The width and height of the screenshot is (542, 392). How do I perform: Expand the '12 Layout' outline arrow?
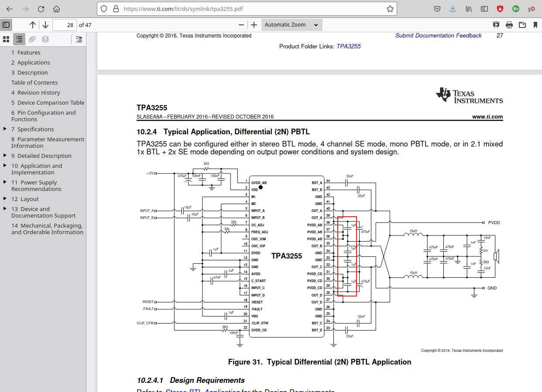(5, 199)
